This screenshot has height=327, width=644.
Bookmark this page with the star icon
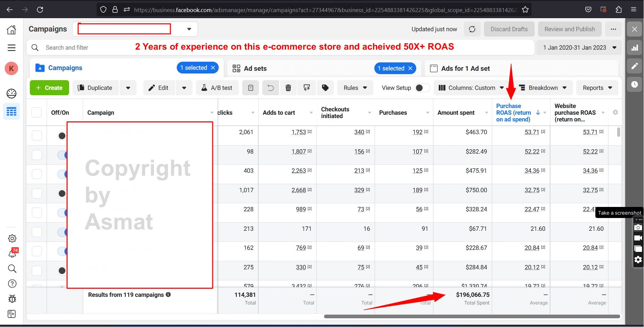click(x=525, y=10)
